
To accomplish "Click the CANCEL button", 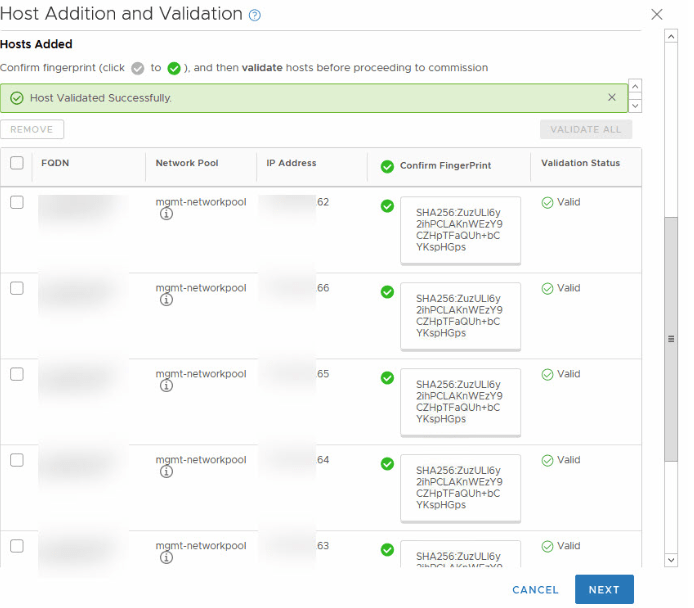I will tap(535, 590).
